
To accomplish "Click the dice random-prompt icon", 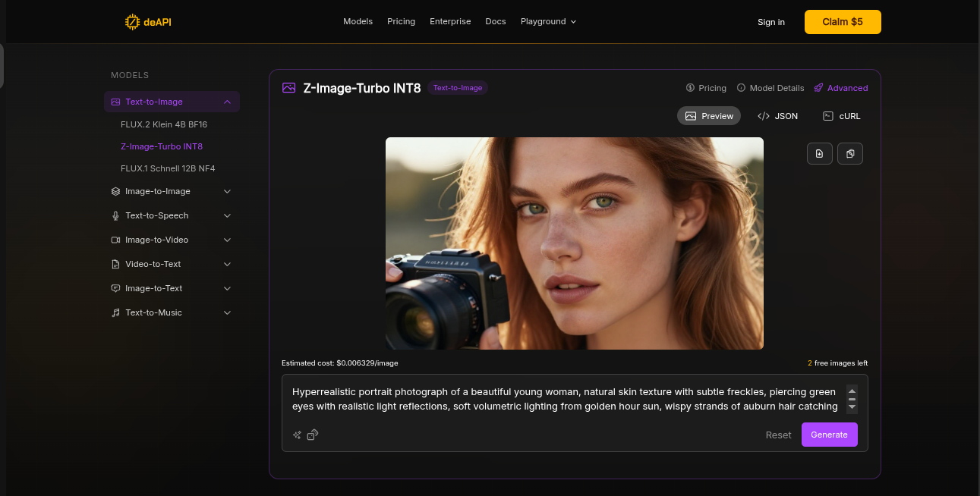I will 313,435.
